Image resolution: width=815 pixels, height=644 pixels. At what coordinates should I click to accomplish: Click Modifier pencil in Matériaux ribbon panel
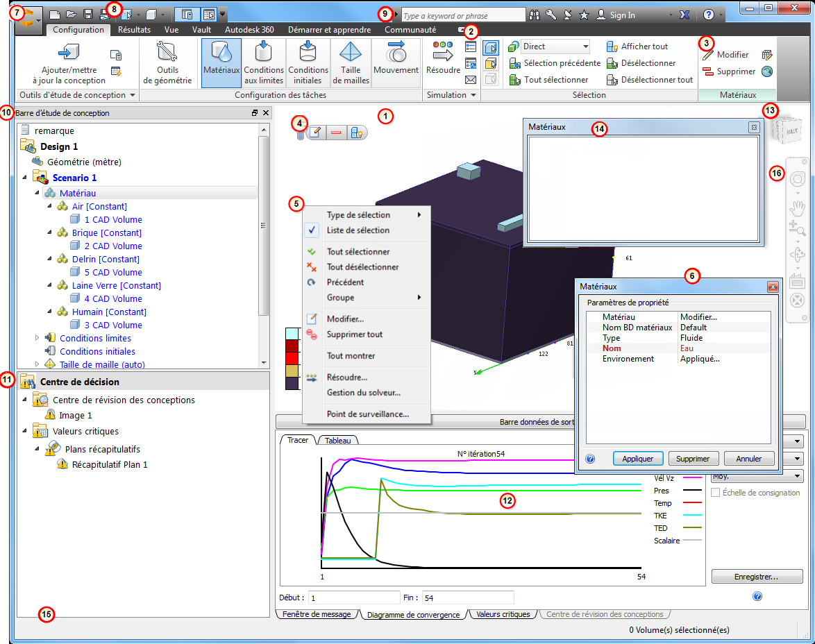coord(725,55)
